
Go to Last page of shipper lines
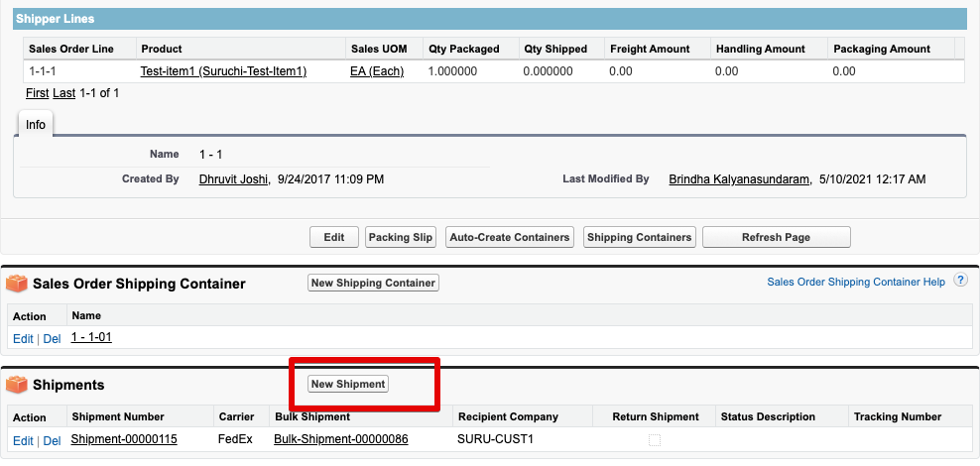(63, 93)
